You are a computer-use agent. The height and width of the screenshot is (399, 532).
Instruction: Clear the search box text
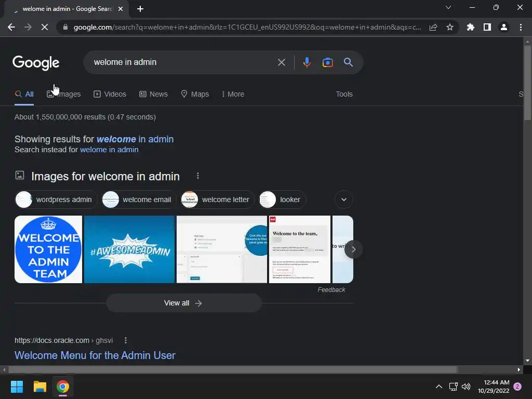281,62
